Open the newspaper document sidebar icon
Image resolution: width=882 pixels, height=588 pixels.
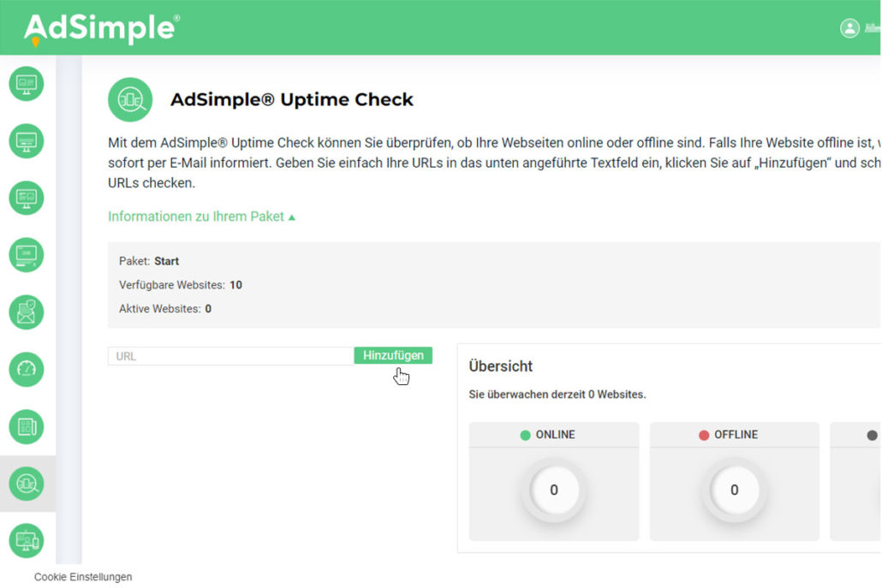tap(26, 426)
